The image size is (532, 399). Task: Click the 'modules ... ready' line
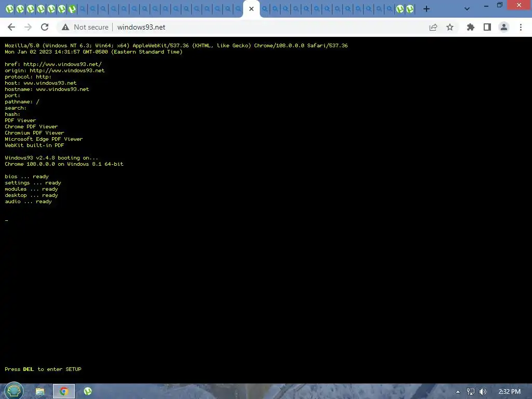(x=31, y=189)
